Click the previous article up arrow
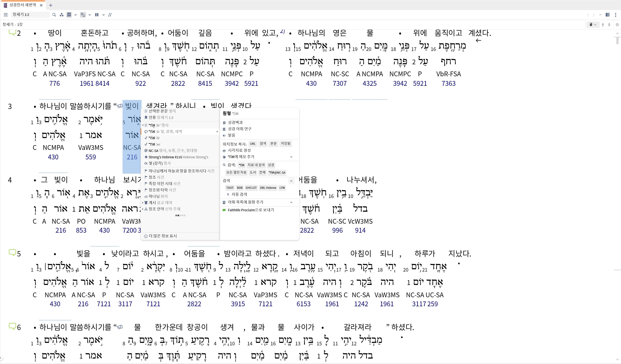 coord(603,25)
